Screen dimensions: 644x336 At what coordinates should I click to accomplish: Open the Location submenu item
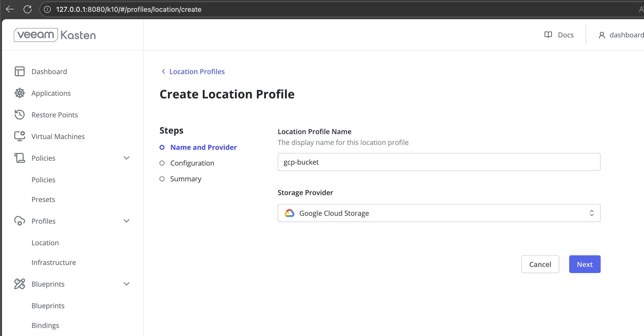[x=45, y=243]
